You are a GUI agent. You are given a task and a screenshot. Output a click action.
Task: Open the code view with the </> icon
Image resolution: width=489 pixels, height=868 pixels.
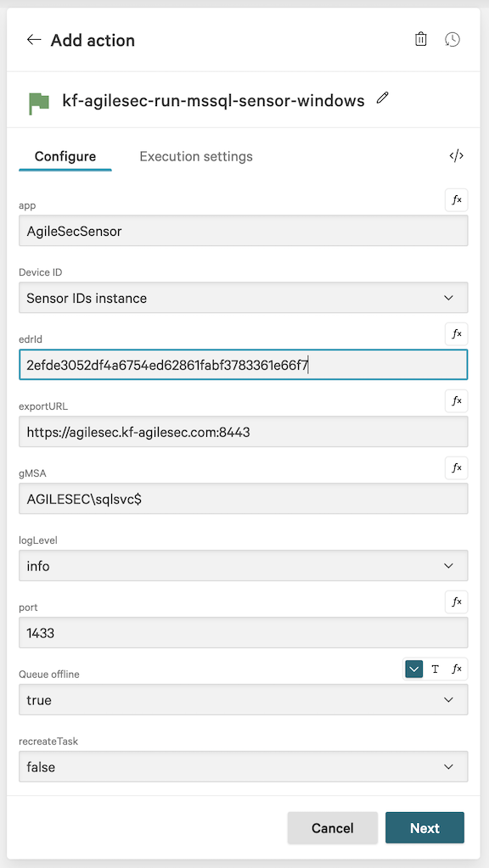click(456, 156)
